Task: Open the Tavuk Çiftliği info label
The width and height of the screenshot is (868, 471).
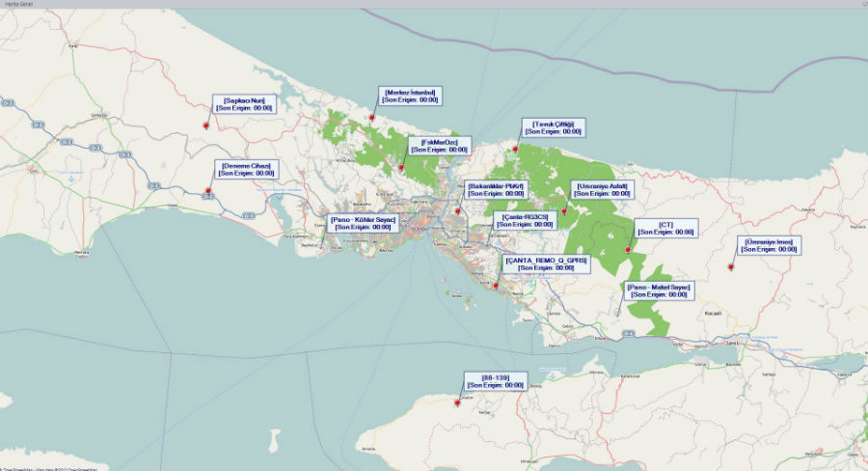Action: [553, 127]
